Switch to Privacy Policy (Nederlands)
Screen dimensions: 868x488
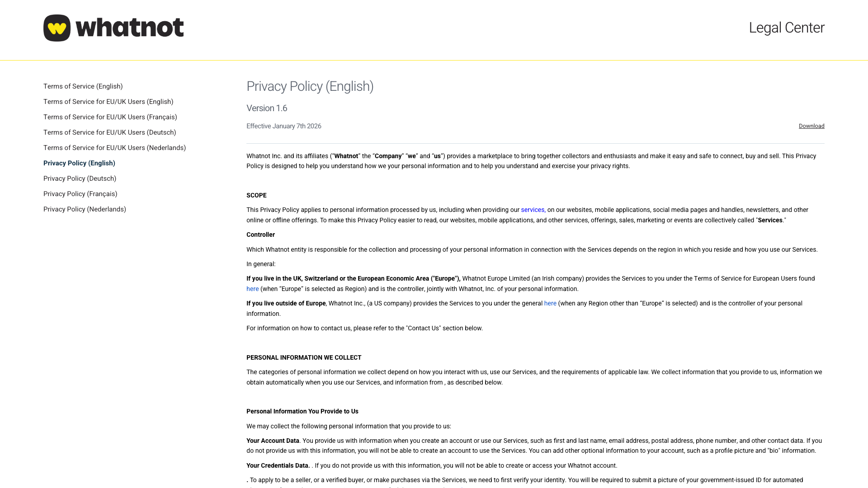(85, 209)
